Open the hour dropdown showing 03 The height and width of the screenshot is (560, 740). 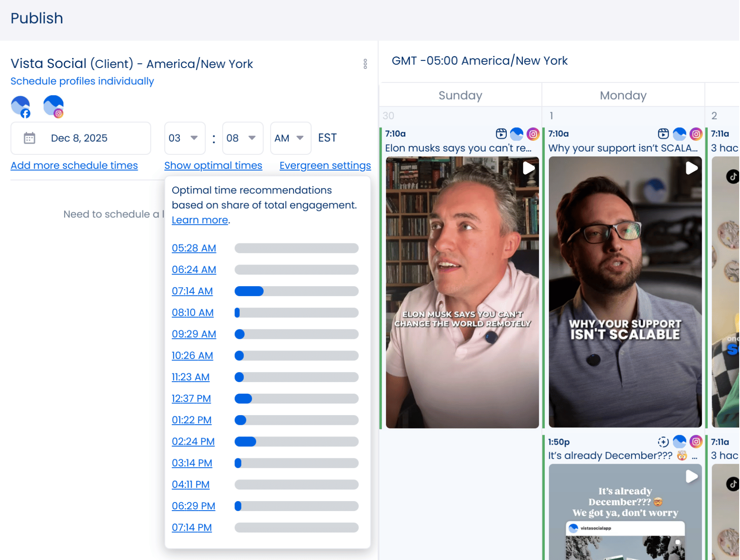(184, 138)
